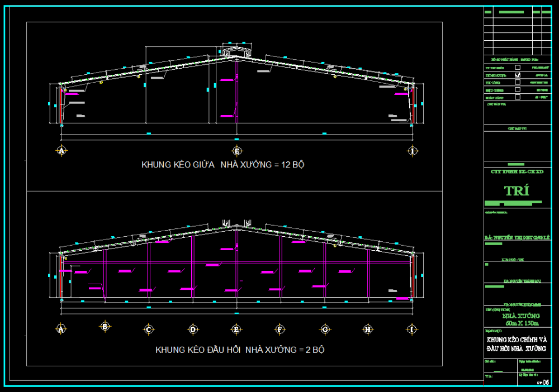Viewport: 559px width, 392px height.
Task: Select the magenta gable column at grid H
Action: point(368,274)
